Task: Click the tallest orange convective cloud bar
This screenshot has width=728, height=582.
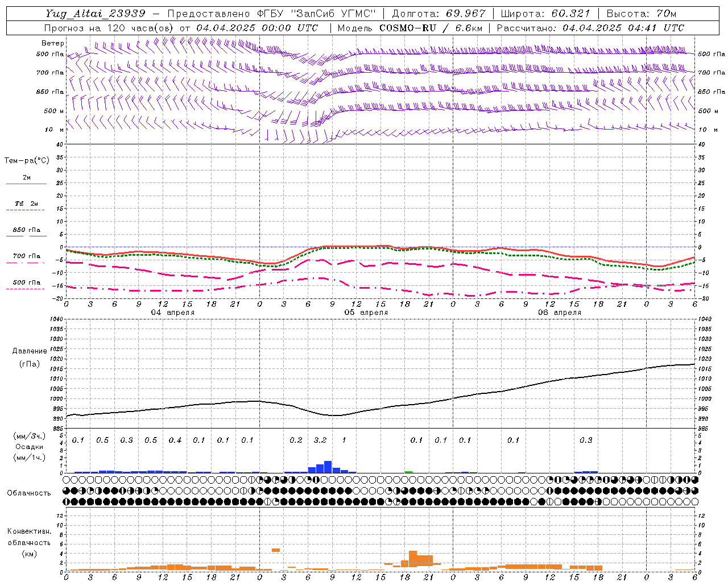Action: pos(413,558)
